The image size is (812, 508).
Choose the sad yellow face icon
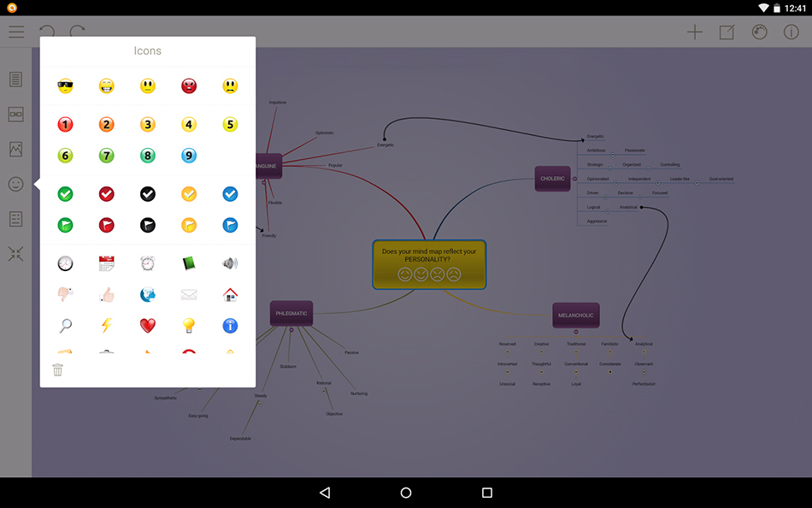(x=230, y=86)
